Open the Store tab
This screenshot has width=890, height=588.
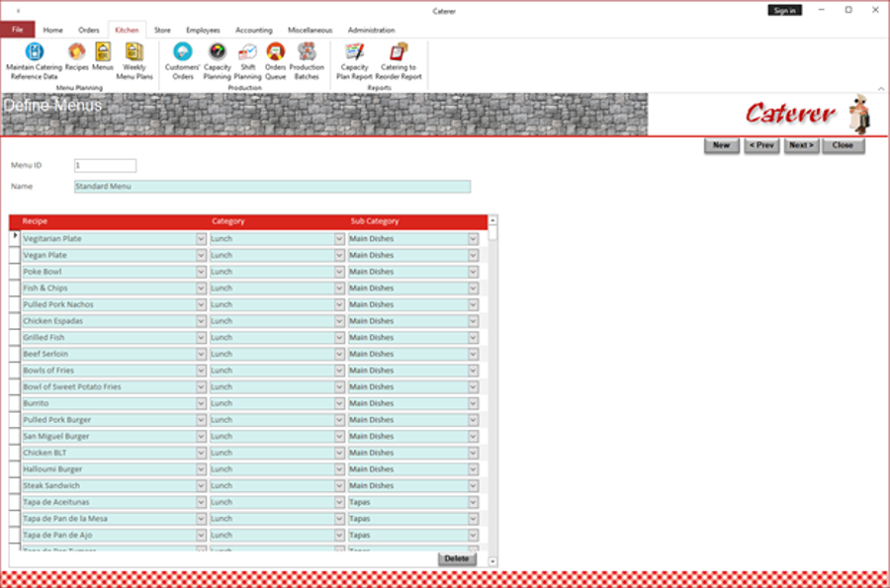click(162, 30)
